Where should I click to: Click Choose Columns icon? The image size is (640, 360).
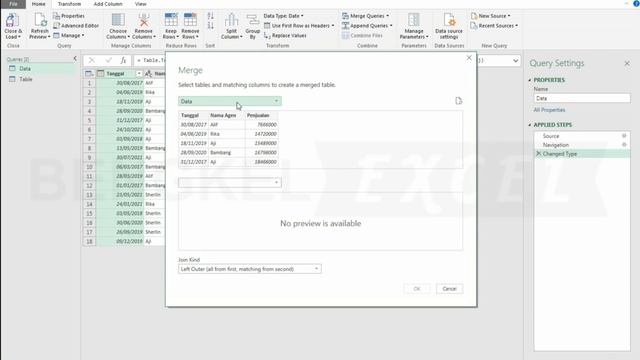click(x=118, y=20)
